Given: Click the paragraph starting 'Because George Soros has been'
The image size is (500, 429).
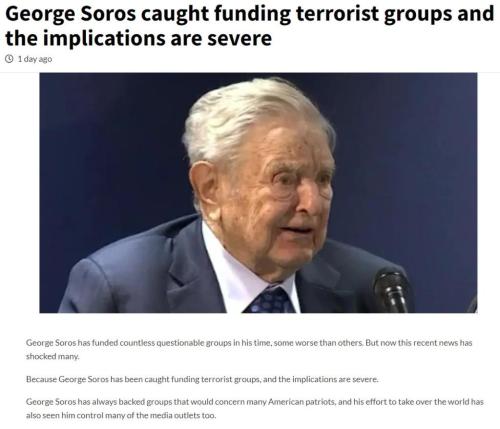Looking at the screenshot, I should coord(202,379).
